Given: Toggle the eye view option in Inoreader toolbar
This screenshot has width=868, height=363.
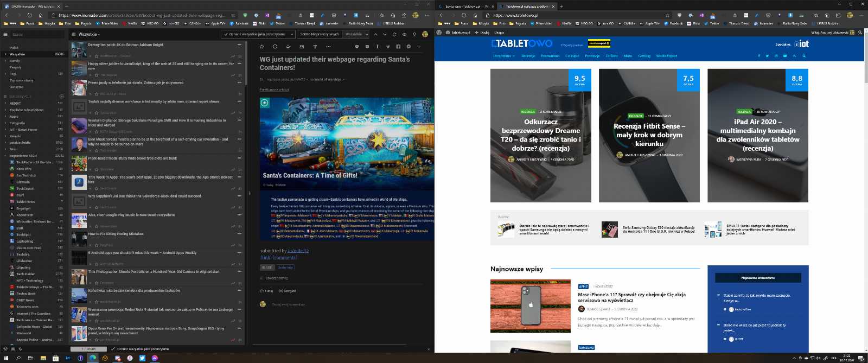Looking at the screenshot, I should click(404, 34).
